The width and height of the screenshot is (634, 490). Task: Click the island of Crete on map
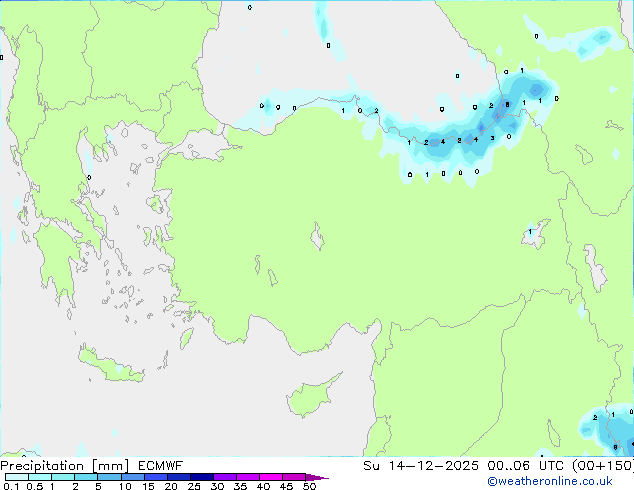pyautogui.click(x=110, y=365)
